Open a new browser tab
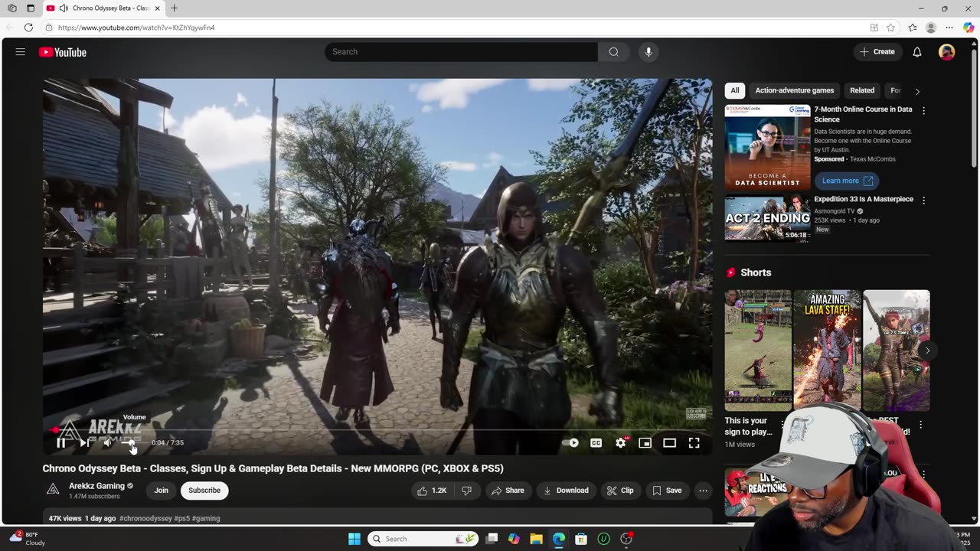 pyautogui.click(x=174, y=8)
